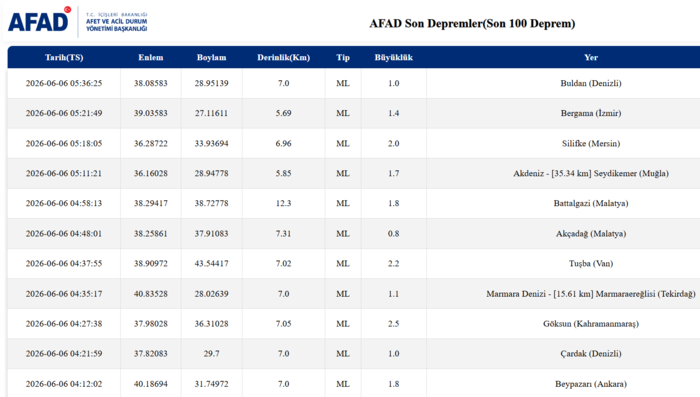The height and width of the screenshot is (397, 700).
Task: Click the Enlem column header
Action: pos(150,57)
